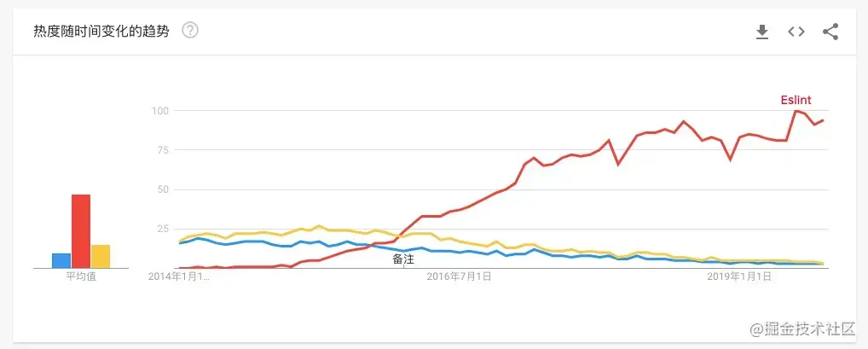This screenshot has height=349, width=868.
Task: Click the red Eslint line peak
Action: [x=796, y=111]
